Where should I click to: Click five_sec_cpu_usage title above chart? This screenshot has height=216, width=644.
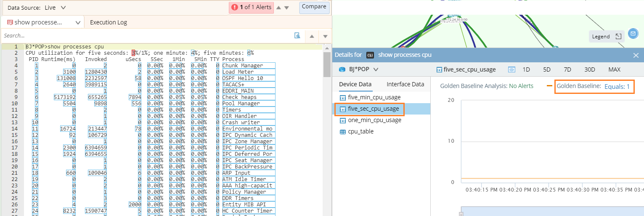[x=469, y=69]
